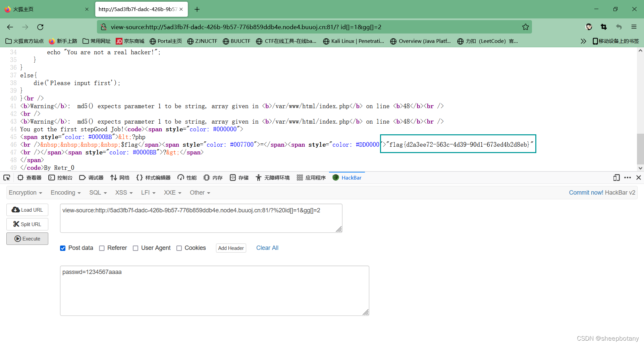Screen dimensions: 644x345
Task: Activate the element picker in DevTools
Action: click(7, 178)
